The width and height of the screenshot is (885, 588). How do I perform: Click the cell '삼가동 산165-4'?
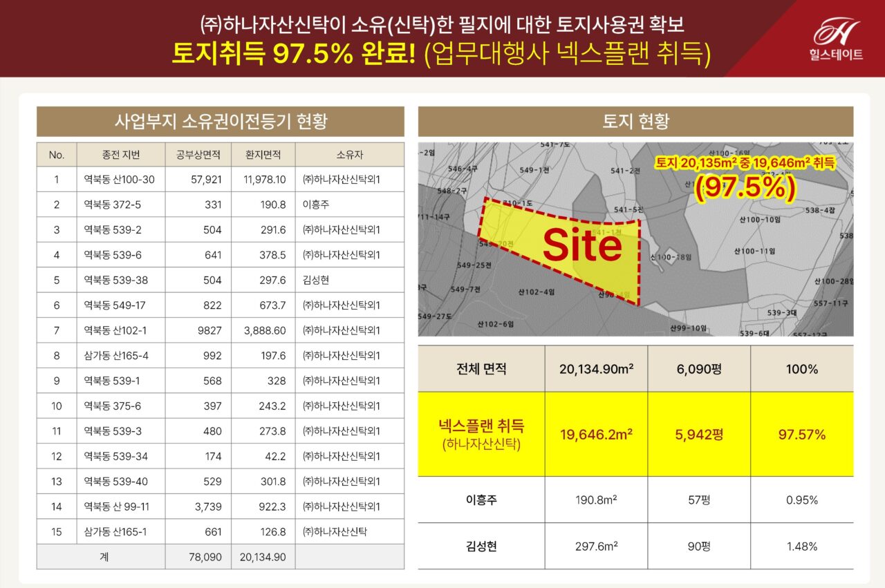coord(115,355)
